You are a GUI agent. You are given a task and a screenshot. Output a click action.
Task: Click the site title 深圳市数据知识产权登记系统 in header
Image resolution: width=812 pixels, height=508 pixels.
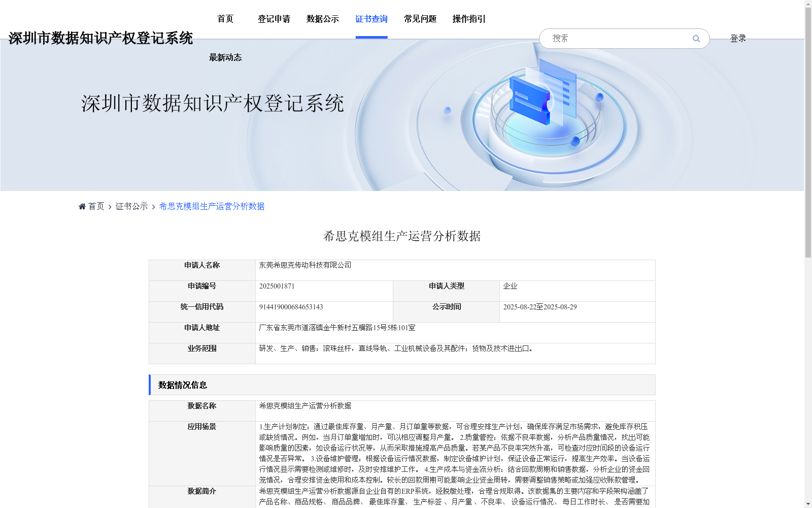click(x=100, y=38)
